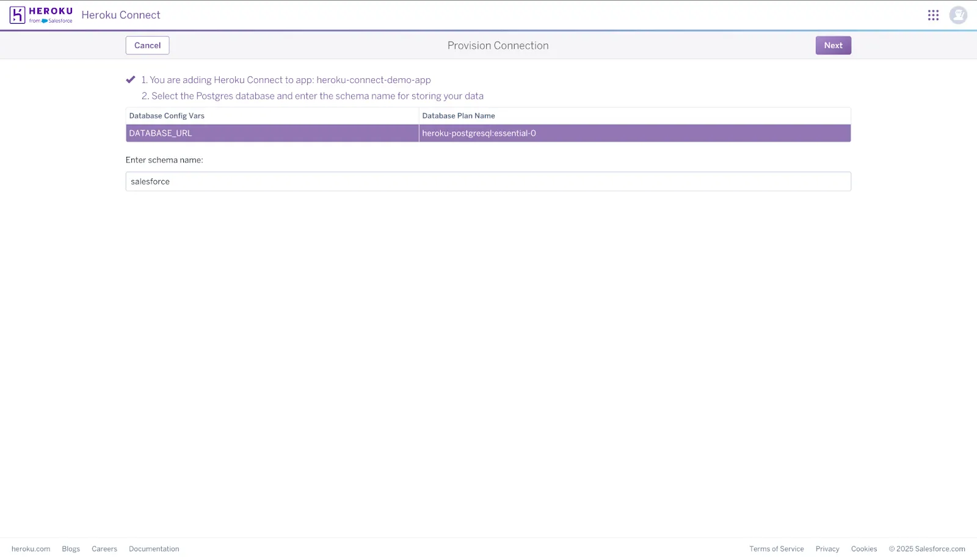
Task: Open the Privacy policy
Action: pyautogui.click(x=827, y=548)
